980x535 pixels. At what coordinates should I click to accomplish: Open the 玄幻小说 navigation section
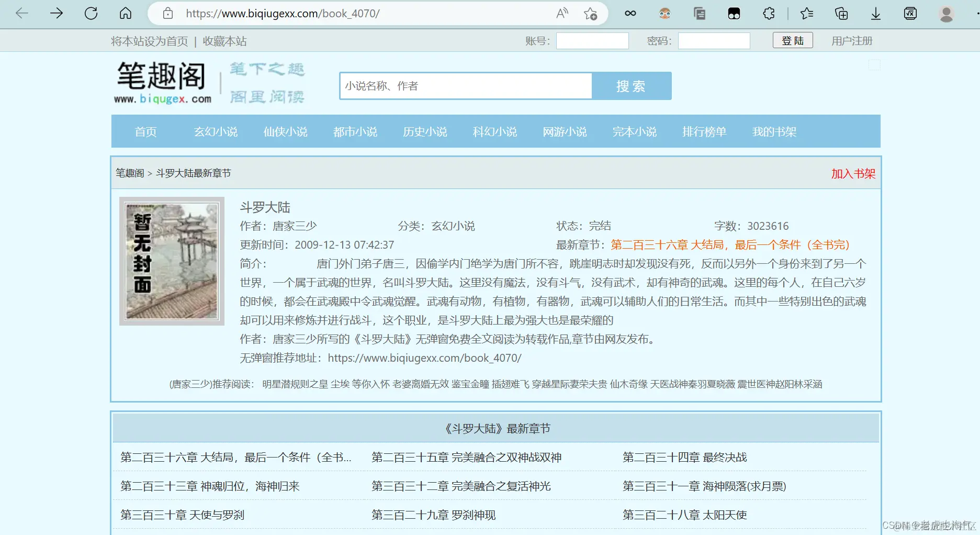[x=215, y=132]
